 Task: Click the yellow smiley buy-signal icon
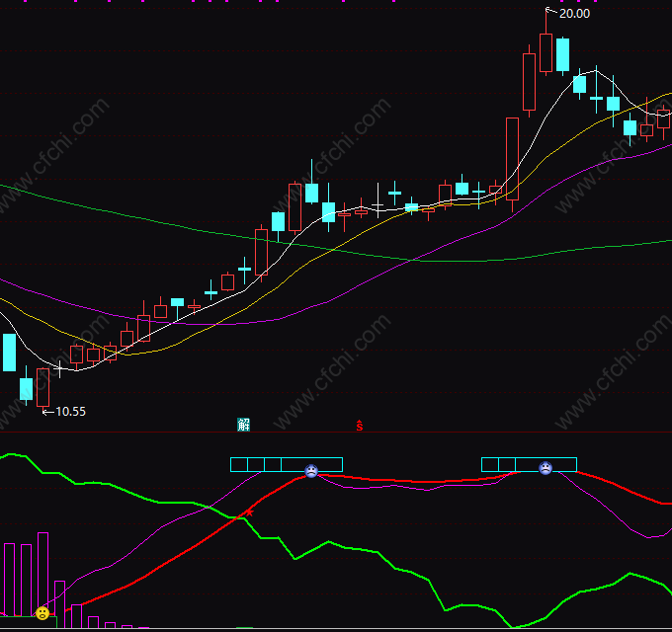point(42,613)
